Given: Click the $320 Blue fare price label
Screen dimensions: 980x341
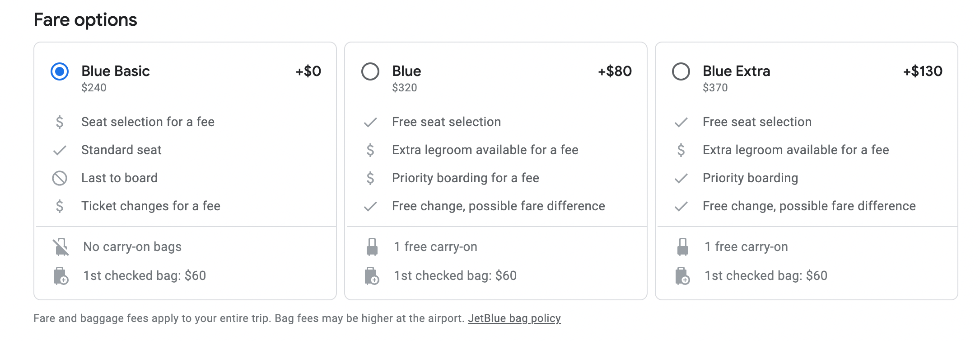Looking at the screenshot, I should click(404, 88).
